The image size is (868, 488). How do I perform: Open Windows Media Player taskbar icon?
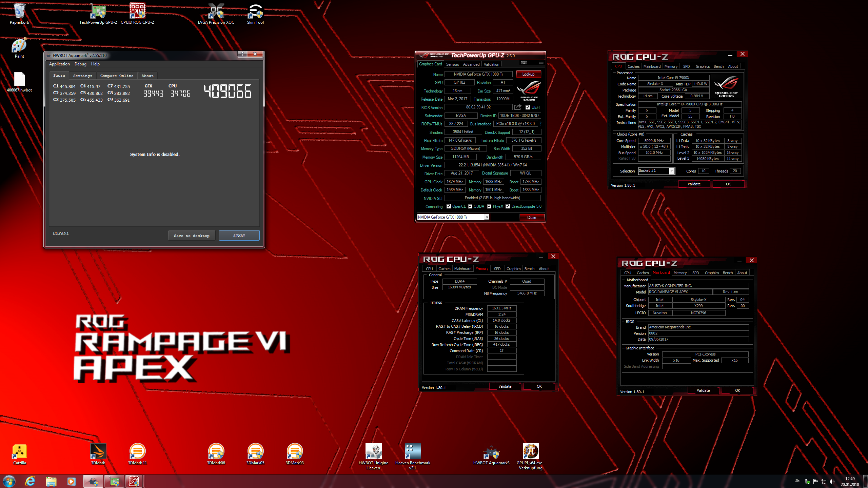coord(72,481)
